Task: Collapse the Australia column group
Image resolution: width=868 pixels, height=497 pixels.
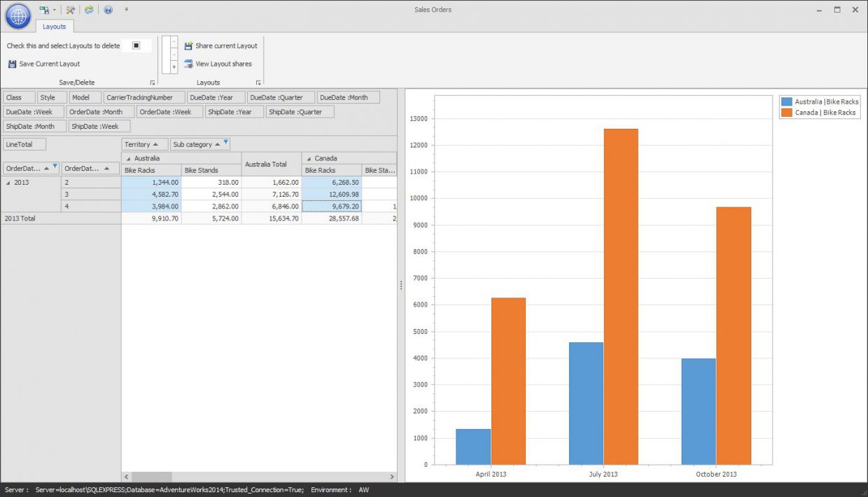Action: point(128,159)
